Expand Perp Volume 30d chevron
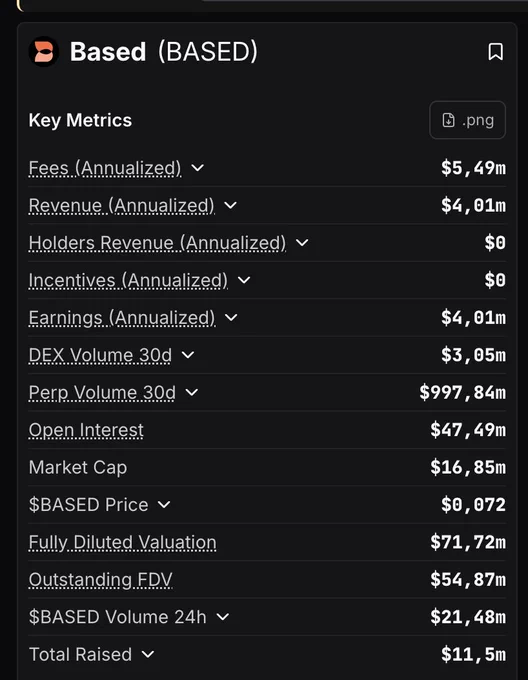Screen dimensions: 528x680 click(x=191, y=392)
